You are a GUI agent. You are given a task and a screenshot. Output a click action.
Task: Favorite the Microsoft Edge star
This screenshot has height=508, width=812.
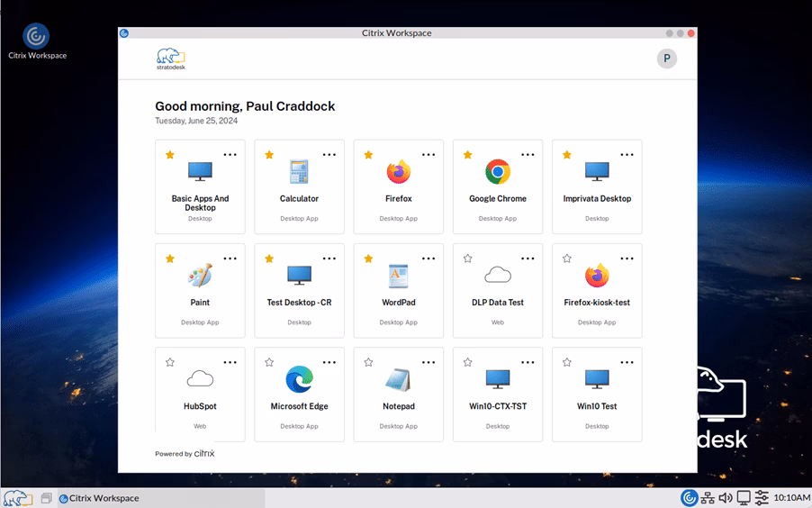click(269, 362)
